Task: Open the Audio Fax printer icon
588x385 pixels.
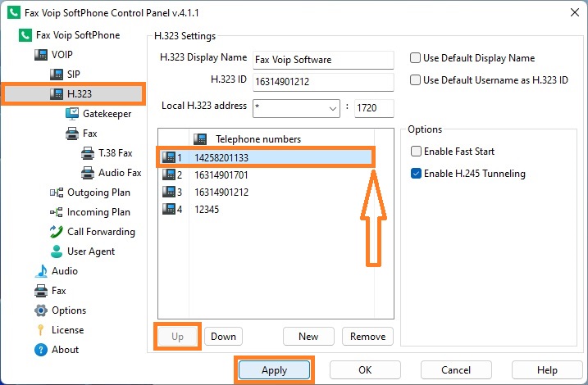Action: point(88,173)
